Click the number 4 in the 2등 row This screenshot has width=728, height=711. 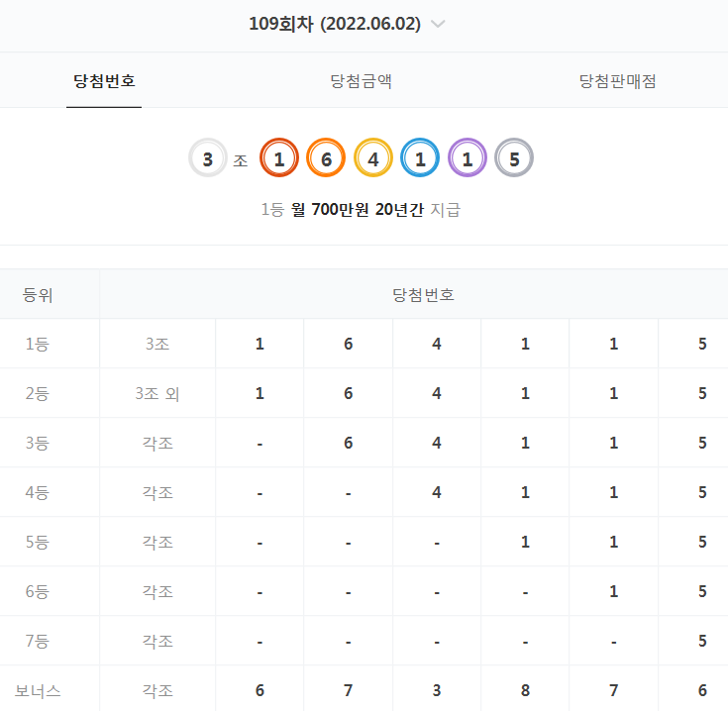[x=437, y=393]
